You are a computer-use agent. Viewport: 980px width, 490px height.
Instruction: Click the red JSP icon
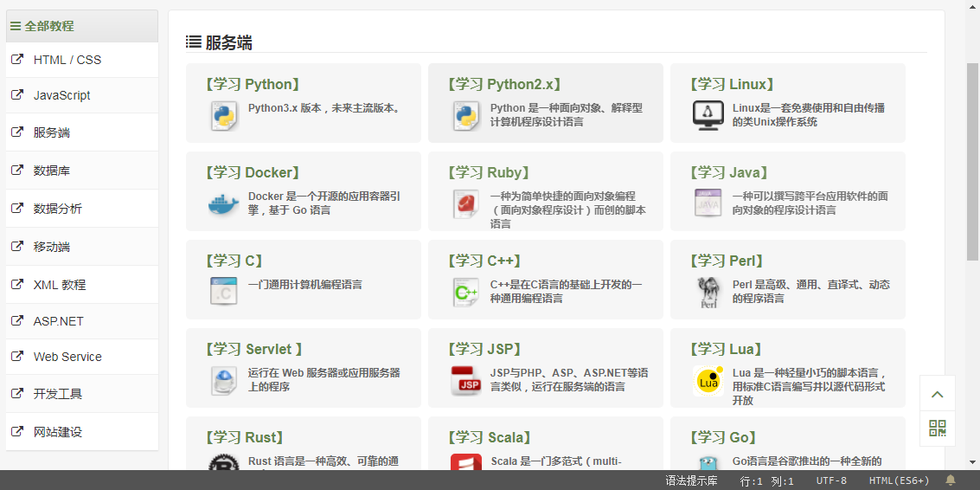(466, 381)
